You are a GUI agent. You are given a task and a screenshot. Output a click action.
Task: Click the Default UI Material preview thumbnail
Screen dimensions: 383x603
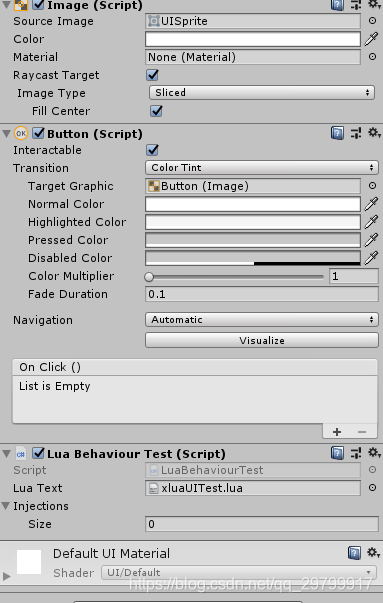pos(29,562)
